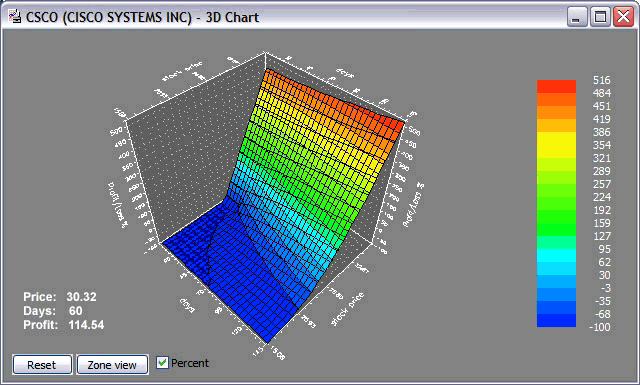Open the Zone view

coord(112,365)
